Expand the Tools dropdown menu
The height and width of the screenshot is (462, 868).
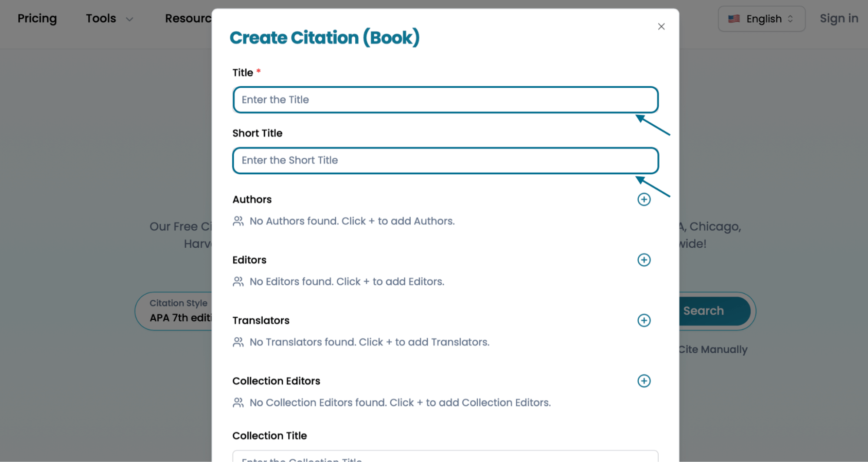click(x=109, y=18)
